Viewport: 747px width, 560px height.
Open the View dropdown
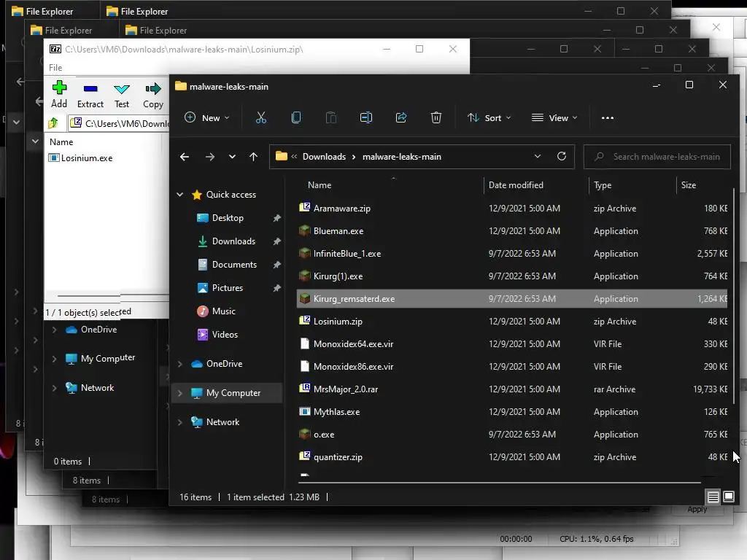pyautogui.click(x=554, y=117)
